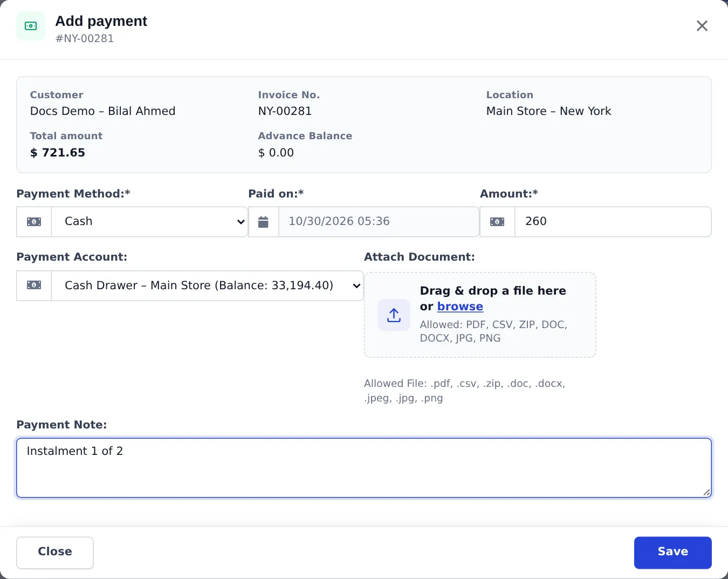Click the advance balance value $ 0.00
The width and height of the screenshot is (728, 579).
276,153
